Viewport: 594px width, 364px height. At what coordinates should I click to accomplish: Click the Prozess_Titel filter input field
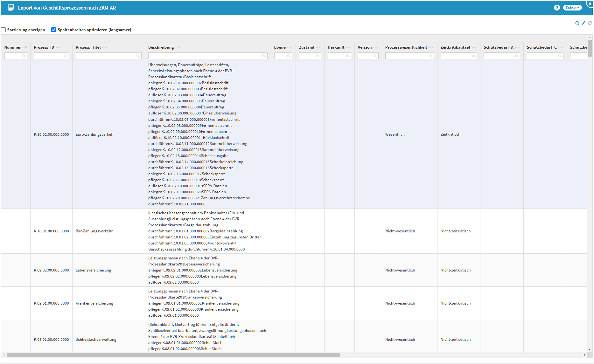(x=106, y=56)
